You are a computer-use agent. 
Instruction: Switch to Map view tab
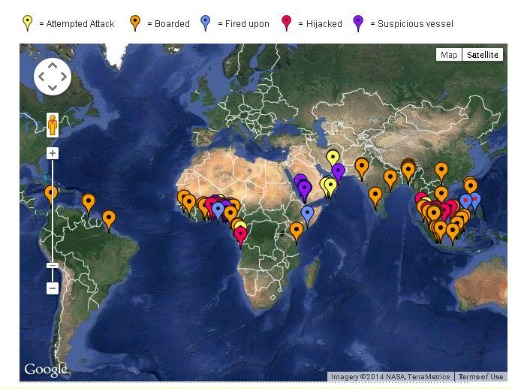(x=449, y=55)
